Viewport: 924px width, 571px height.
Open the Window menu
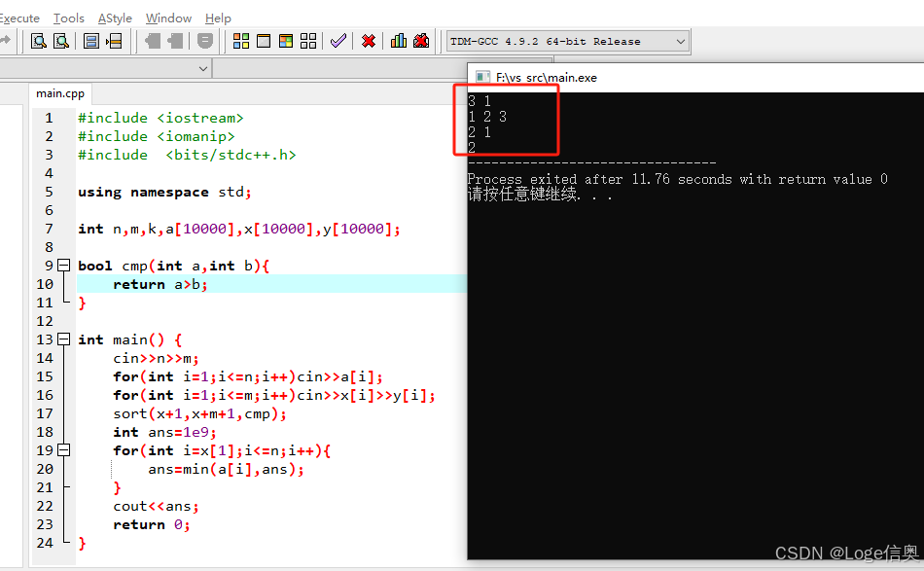click(x=168, y=18)
